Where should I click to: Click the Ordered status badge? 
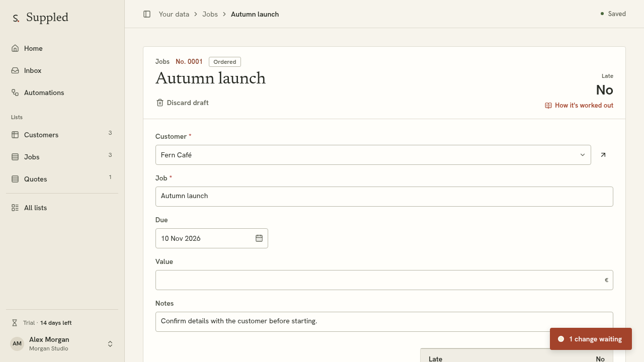click(x=225, y=62)
